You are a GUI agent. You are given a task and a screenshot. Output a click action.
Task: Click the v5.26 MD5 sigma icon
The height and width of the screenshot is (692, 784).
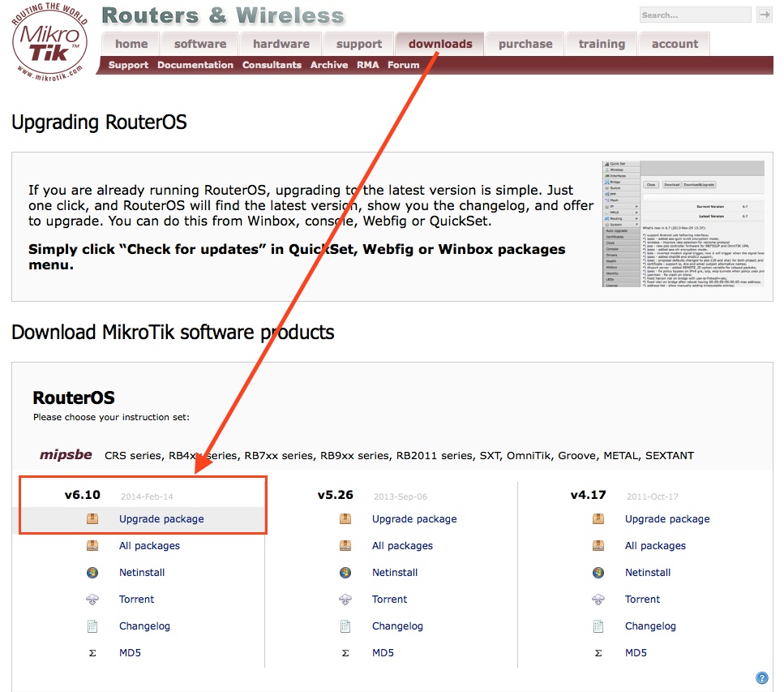tap(345, 652)
